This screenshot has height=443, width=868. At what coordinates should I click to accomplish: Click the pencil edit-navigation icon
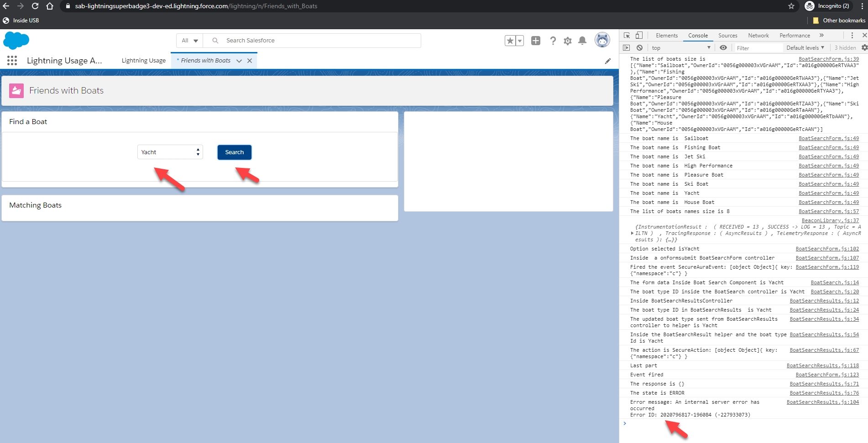pos(608,61)
